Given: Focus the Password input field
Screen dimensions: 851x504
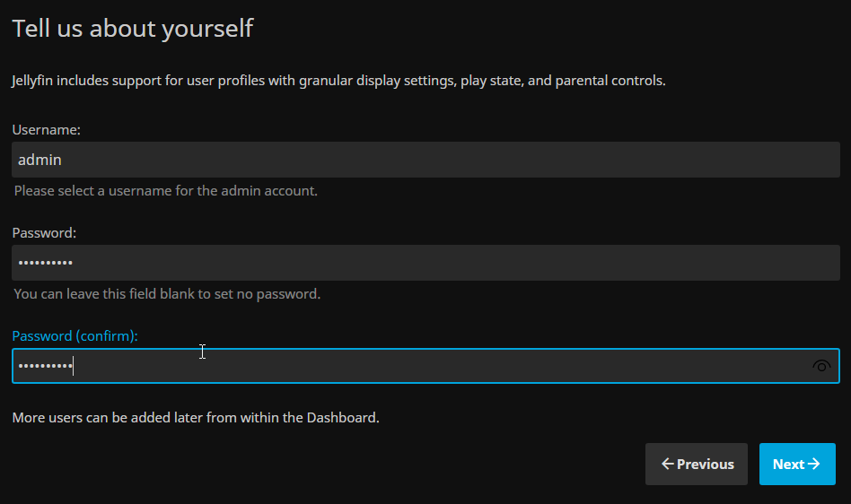Looking at the screenshot, I should [x=425, y=263].
